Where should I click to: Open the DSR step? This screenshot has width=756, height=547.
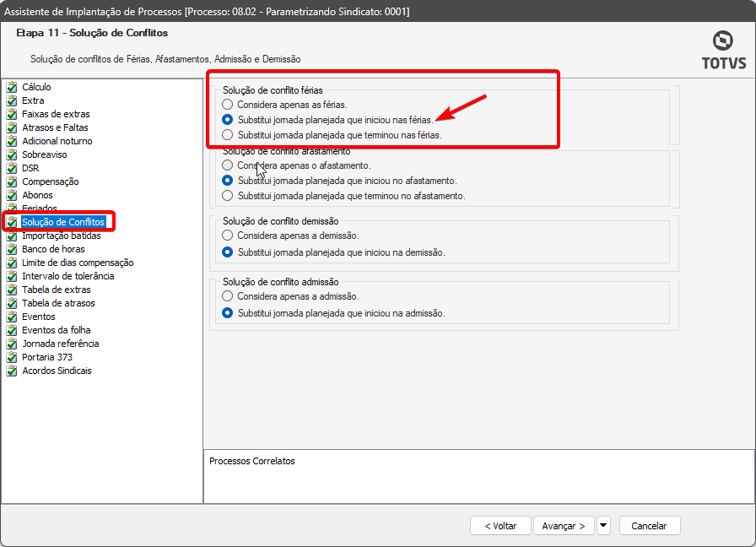coord(30,168)
